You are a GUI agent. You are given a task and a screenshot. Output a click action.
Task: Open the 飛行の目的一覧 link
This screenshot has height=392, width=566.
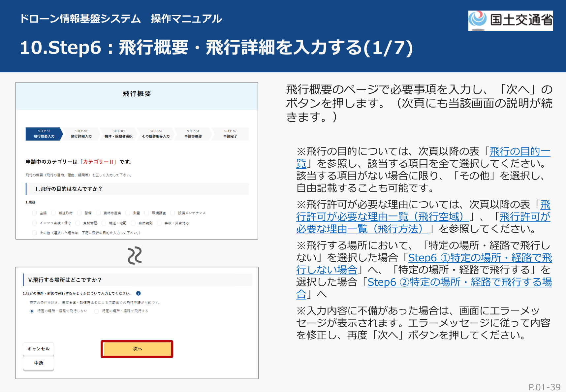520,151
